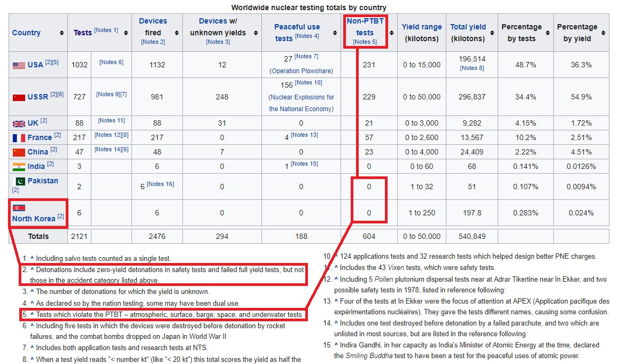Open Notes 2 under Devices fired
Image resolution: width=618 pixels, height=364 pixels.
(153, 42)
